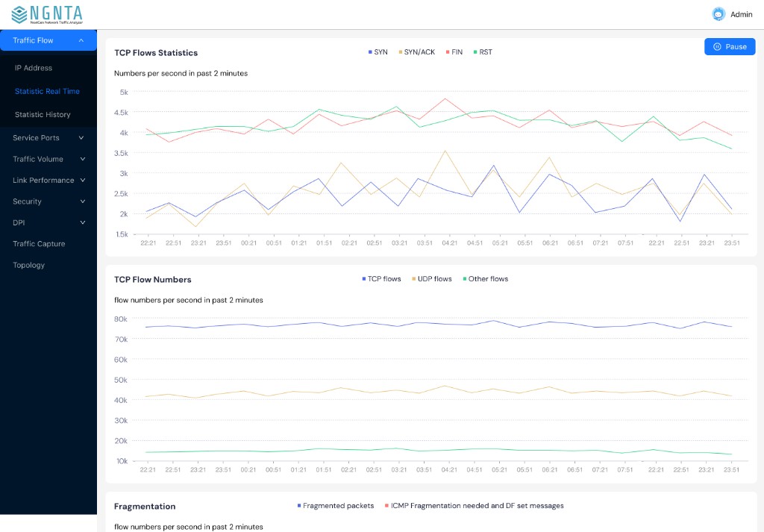Click the FIN peak at 04:21
The image size is (764, 532).
[x=445, y=99]
